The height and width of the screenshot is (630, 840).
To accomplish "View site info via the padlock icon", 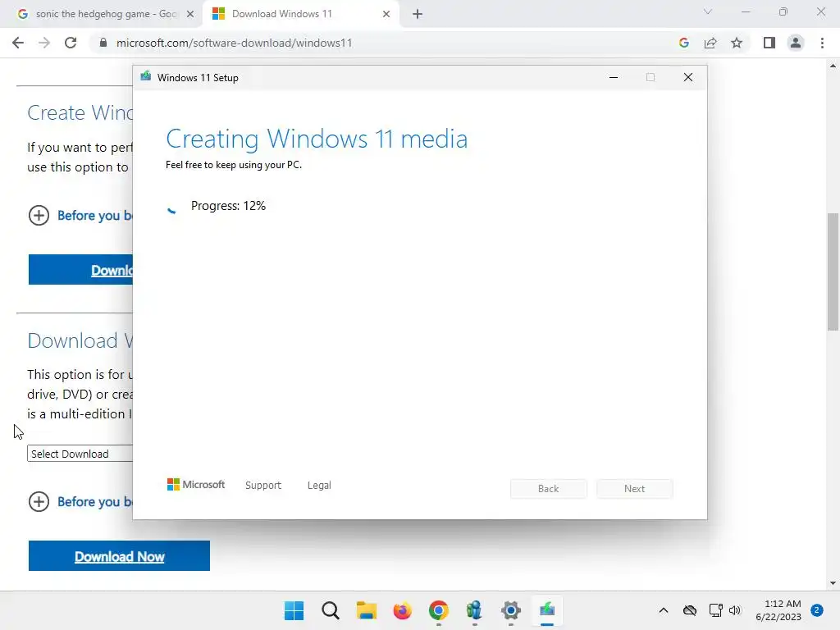I will 103,43.
